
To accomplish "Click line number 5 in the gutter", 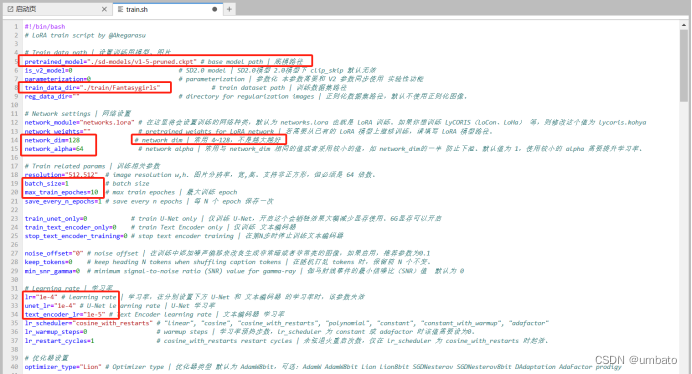I will coord(16,61).
